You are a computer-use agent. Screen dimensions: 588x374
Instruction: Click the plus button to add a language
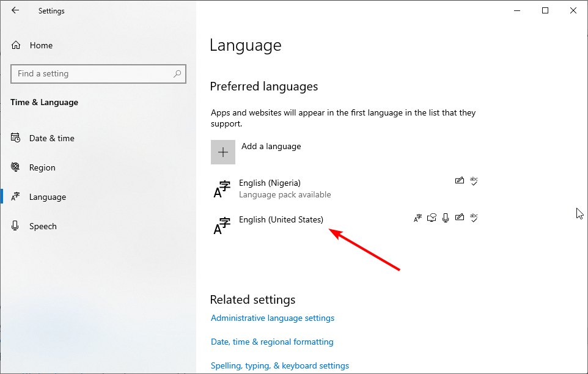click(x=223, y=152)
